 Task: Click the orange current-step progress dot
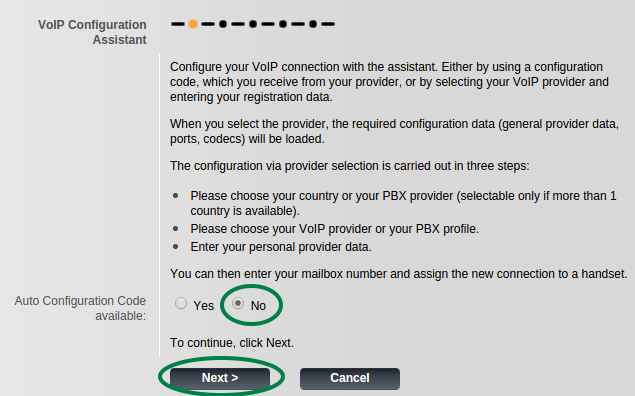pos(193,24)
